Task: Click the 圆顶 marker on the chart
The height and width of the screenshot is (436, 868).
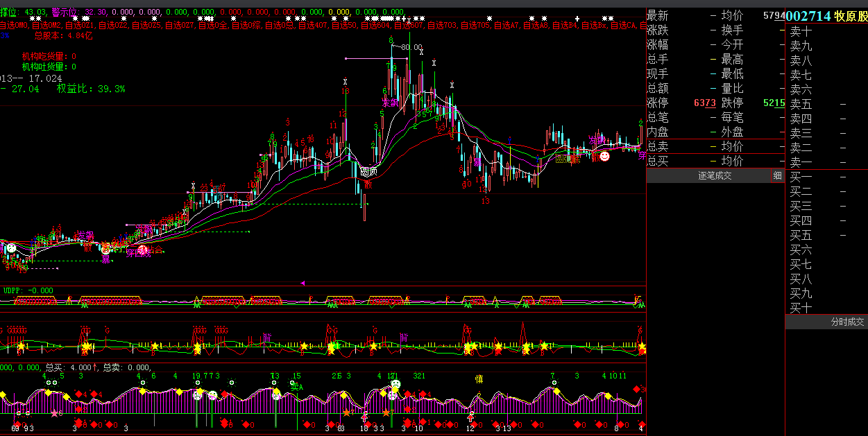Action: click(x=368, y=171)
